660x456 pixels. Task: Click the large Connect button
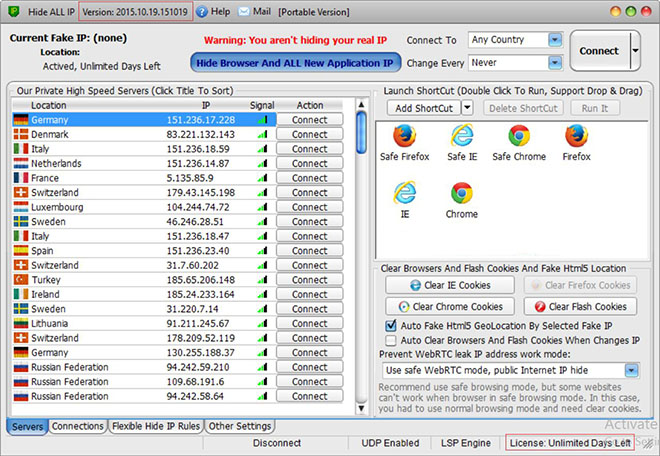tap(599, 51)
